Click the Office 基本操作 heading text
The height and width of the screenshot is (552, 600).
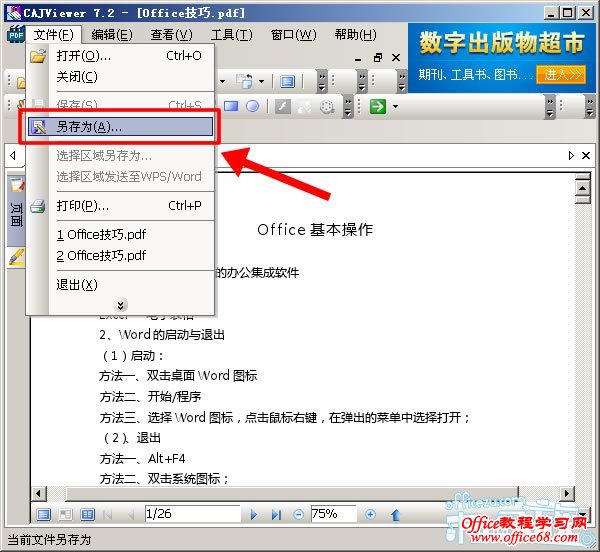click(315, 230)
